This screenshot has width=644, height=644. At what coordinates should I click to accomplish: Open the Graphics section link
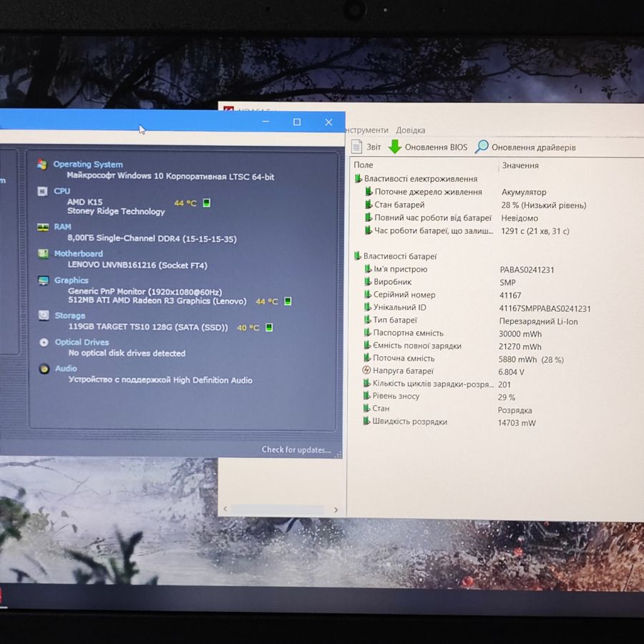72,280
